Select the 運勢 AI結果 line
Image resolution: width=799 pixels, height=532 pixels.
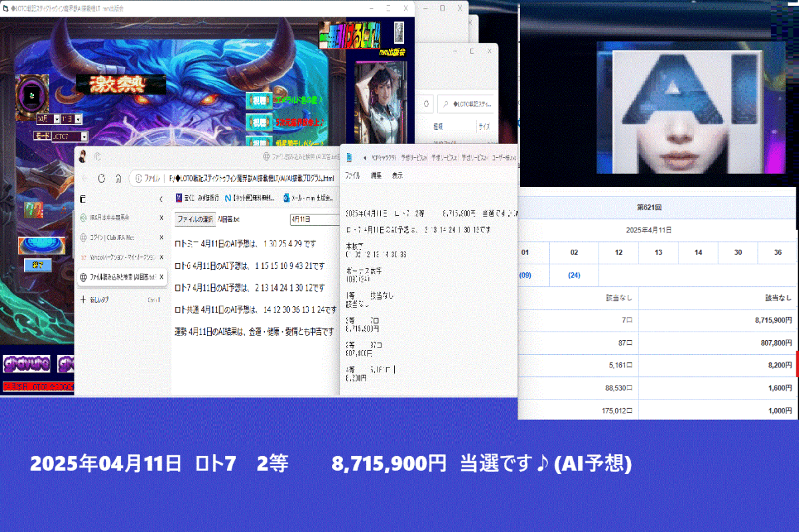(x=254, y=332)
